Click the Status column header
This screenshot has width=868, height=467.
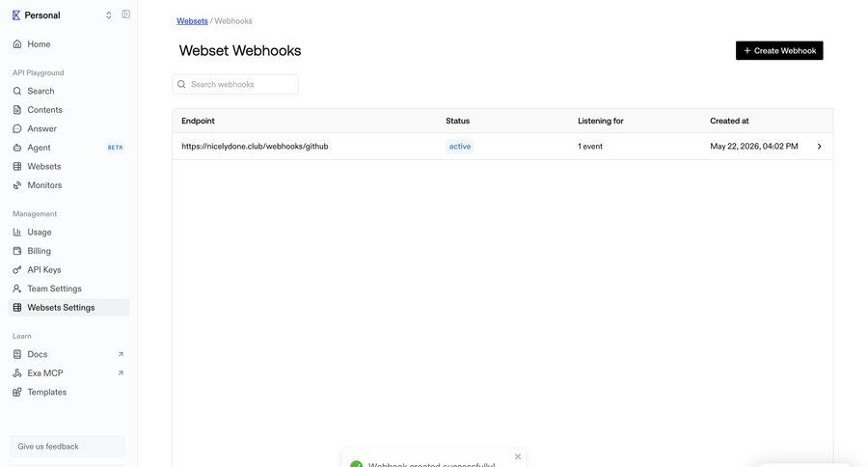(457, 121)
